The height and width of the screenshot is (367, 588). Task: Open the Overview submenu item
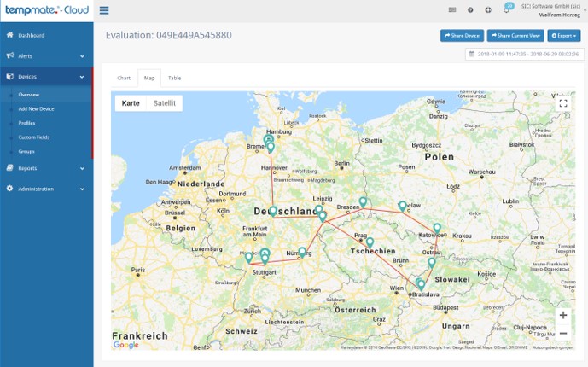[29, 95]
